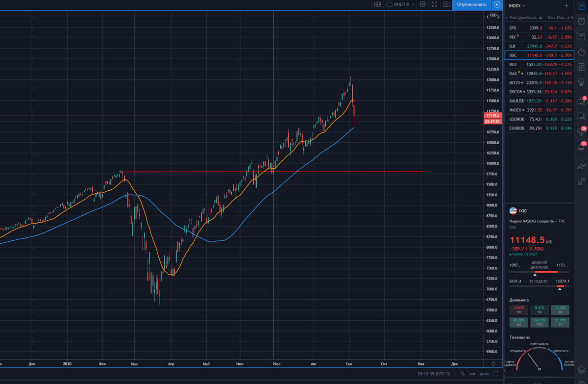Take a chart snapshot with camera icon
Image resolution: width=588 pixels, height=384 pixels.
(446, 4)
